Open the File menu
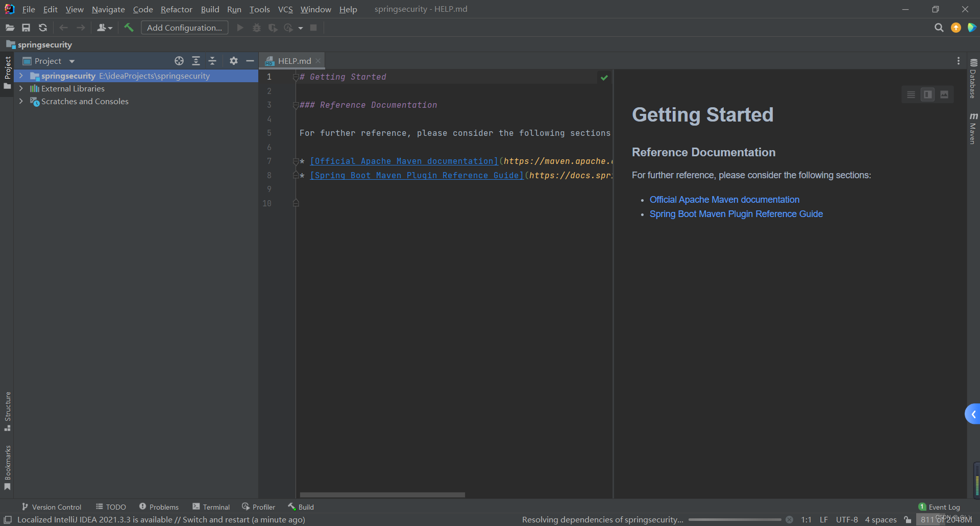Image resolution: width=980 pixels, height=526 pixels. [29, 9]
